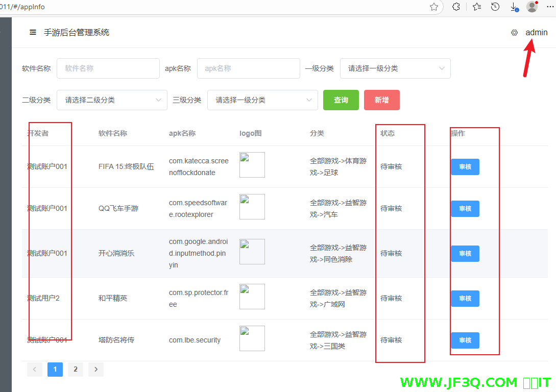Click the 软件名称 input field
Viewport: 556px width, 392px height.
[108, 68]
